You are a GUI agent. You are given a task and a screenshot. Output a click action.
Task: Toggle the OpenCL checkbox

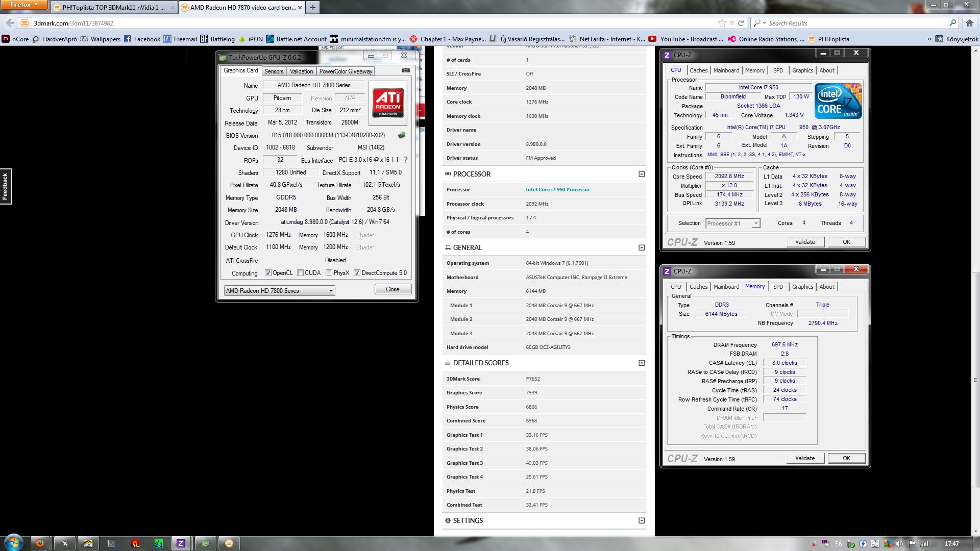[268, 273]
